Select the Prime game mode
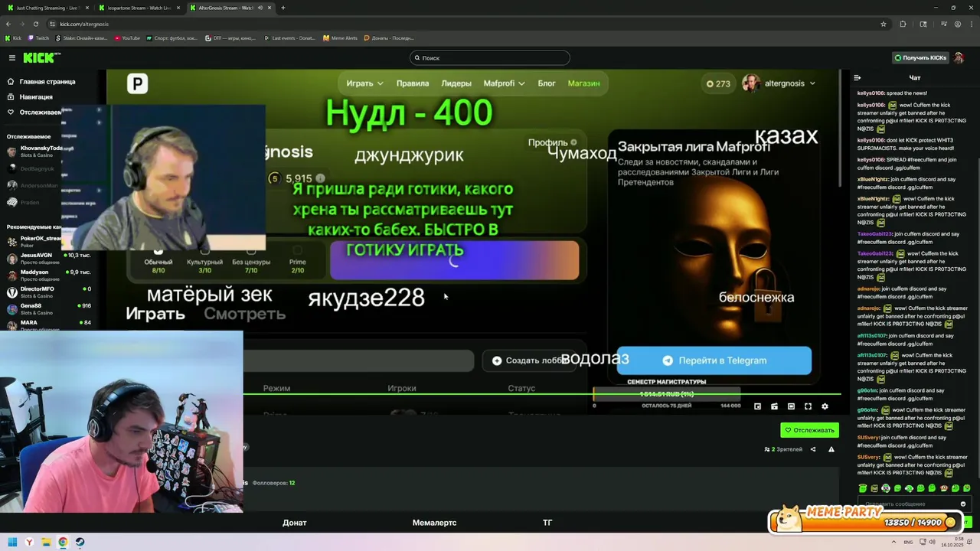Image resolution: width=980 pixels, height=551 pixels. [297, 260]
